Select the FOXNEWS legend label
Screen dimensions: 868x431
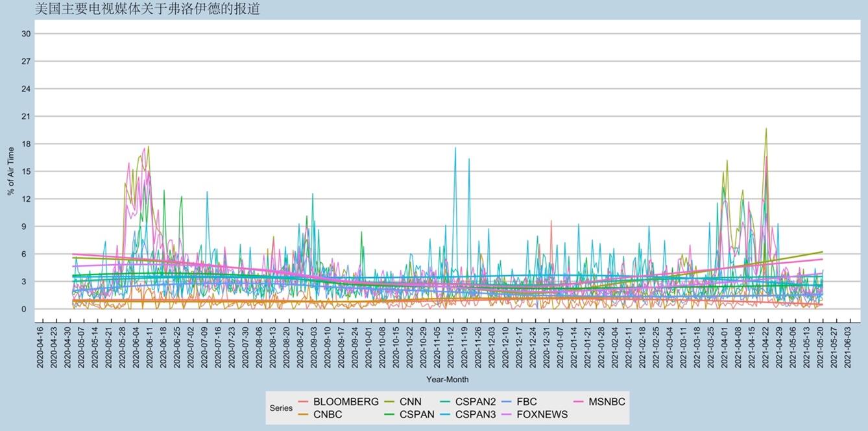(x=541, y=414)
